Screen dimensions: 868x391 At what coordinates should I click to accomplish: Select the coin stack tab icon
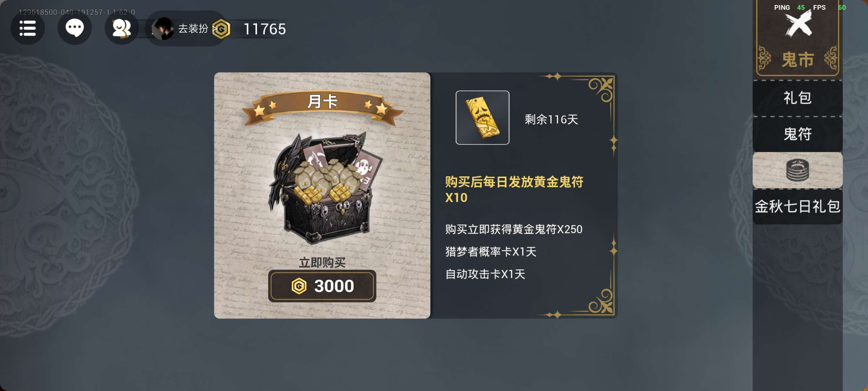pyautogui.click(x=797, y=170)
